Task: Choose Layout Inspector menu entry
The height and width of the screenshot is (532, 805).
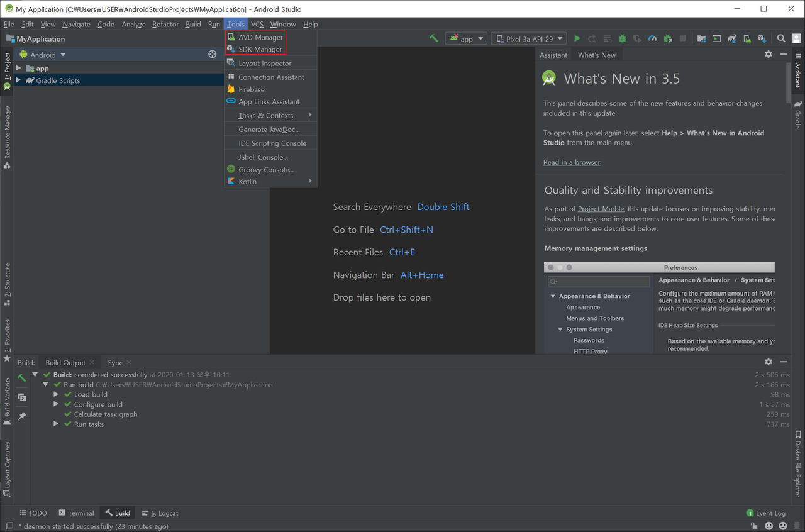Action: click(270, 63)
